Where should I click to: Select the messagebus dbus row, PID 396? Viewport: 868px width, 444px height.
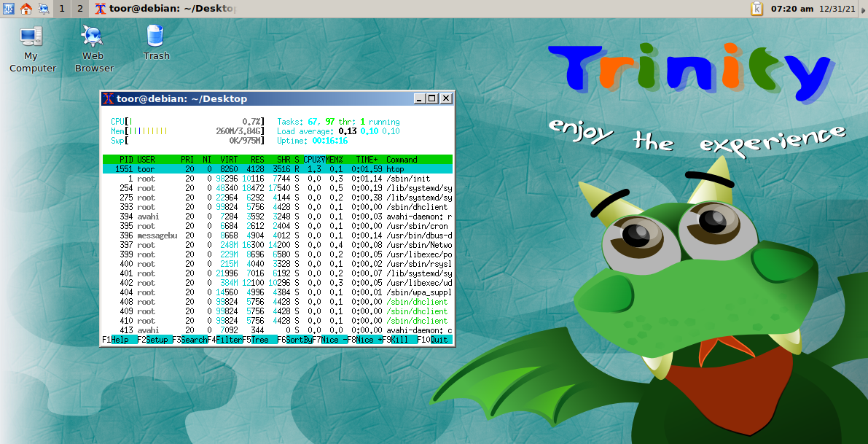(278, 235)
